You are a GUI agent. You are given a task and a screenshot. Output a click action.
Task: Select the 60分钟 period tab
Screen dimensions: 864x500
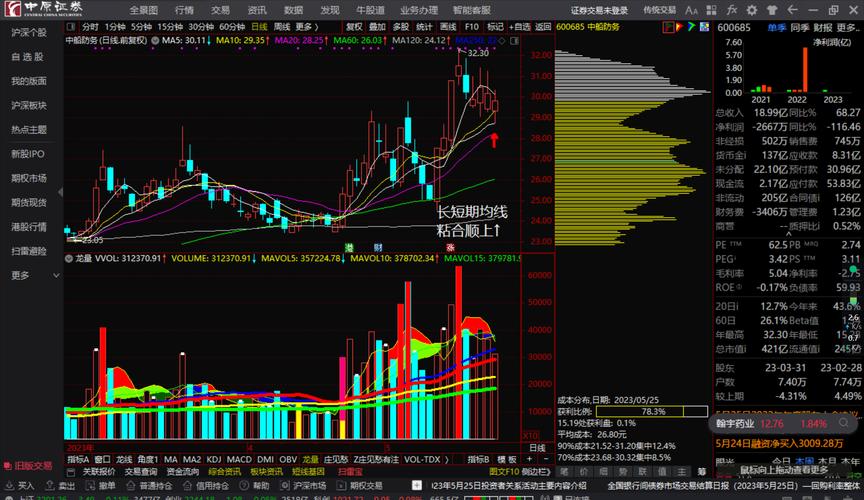point(232,26)
